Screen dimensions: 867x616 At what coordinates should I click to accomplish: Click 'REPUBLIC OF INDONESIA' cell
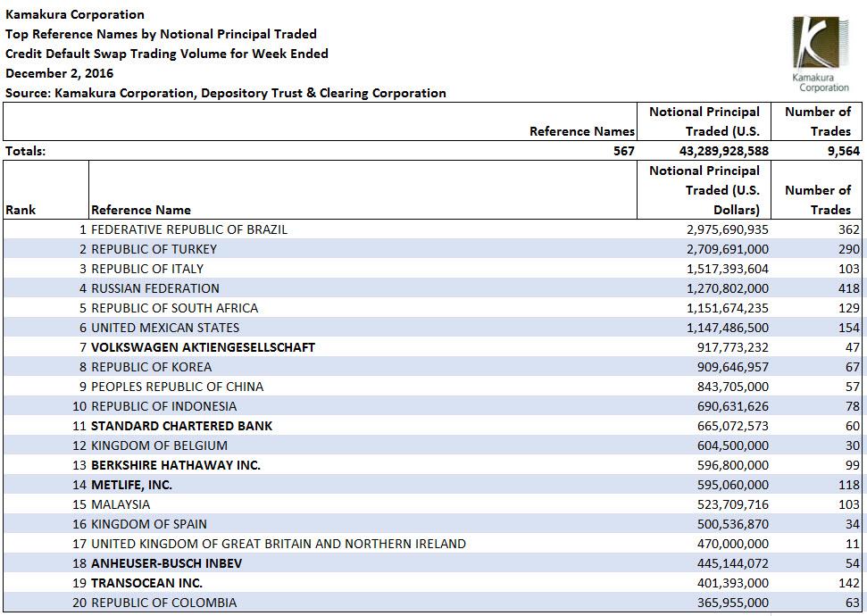click(x=163, y=406)
